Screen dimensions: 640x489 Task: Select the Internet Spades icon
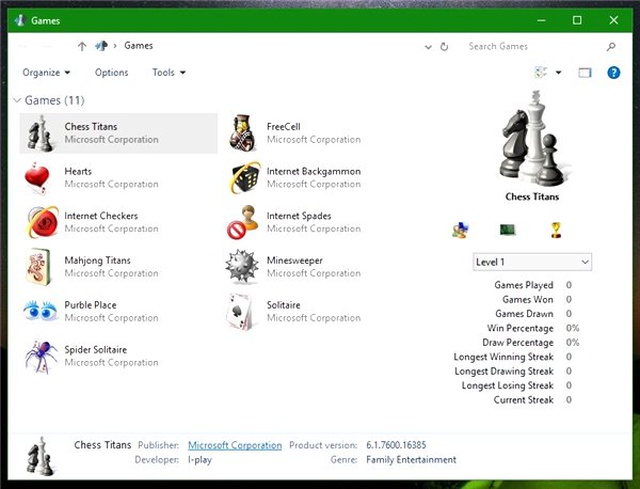242,222
